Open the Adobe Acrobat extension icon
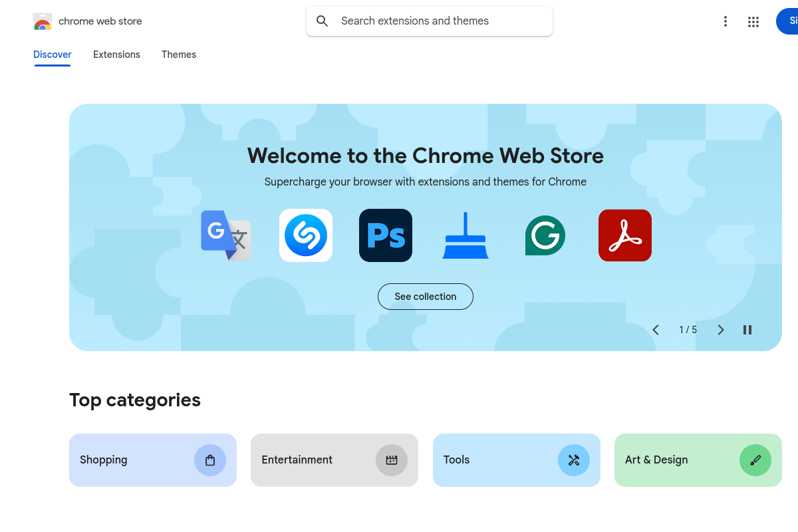The width and height of the screenshot is (798, 532). click(x=625, y=235)
